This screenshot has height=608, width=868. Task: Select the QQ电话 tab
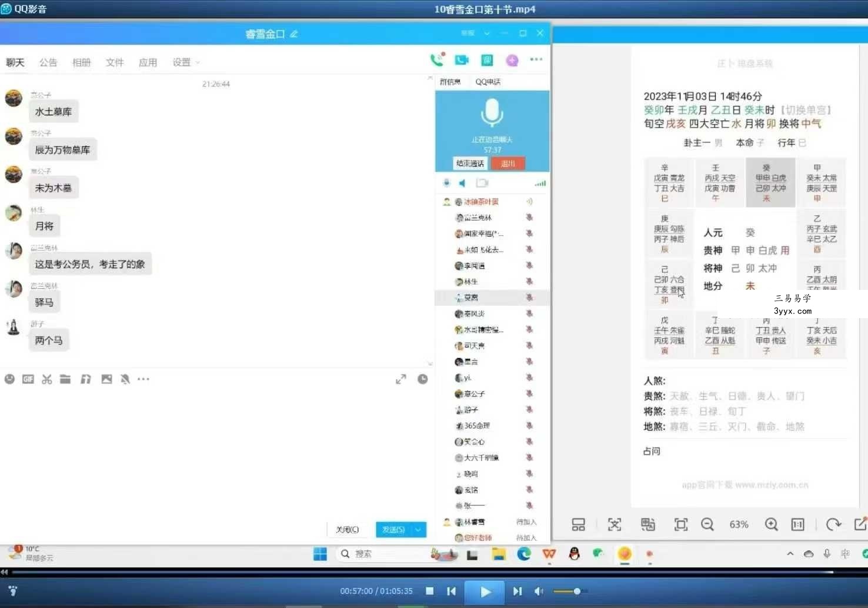click(488, 82)
